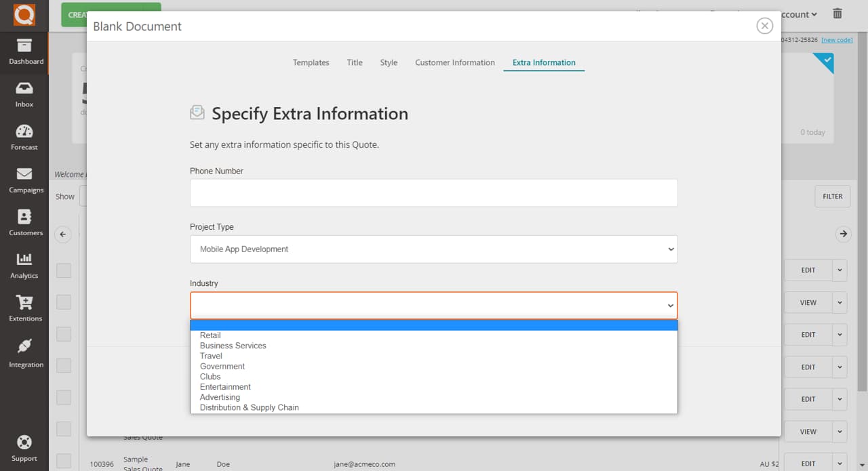
Task: Switch to the Templates tab
Action: coord(311,62)
